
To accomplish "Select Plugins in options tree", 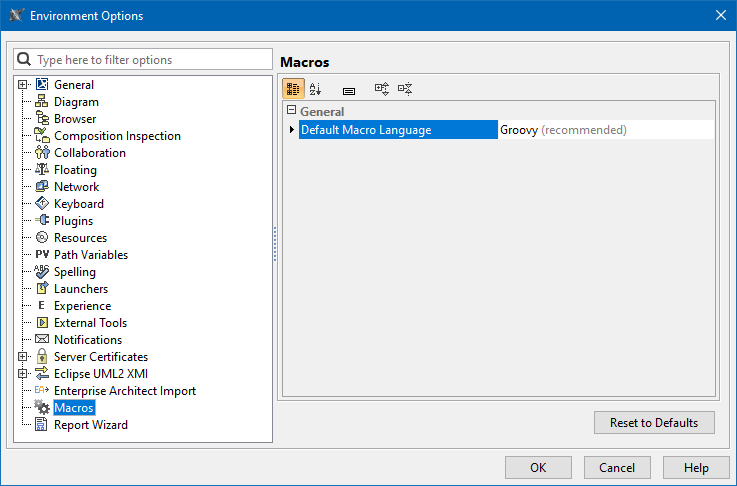I will pos(73,220).
